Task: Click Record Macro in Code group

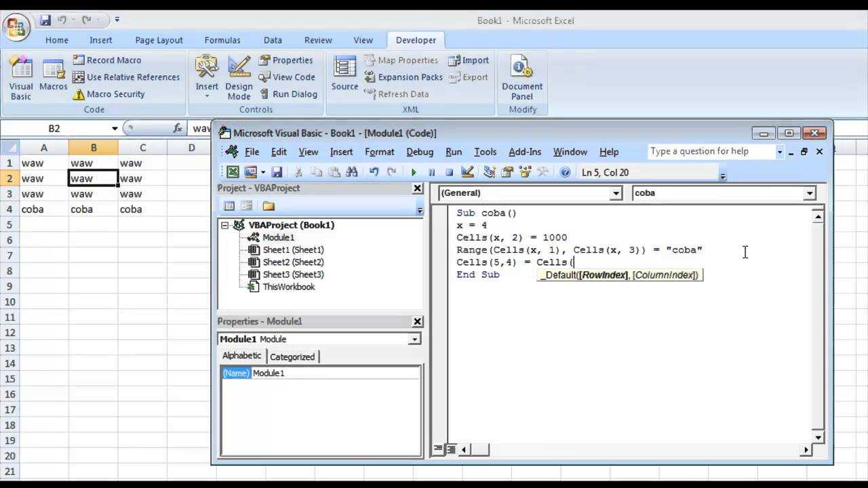Action: (x=106, y=60)
